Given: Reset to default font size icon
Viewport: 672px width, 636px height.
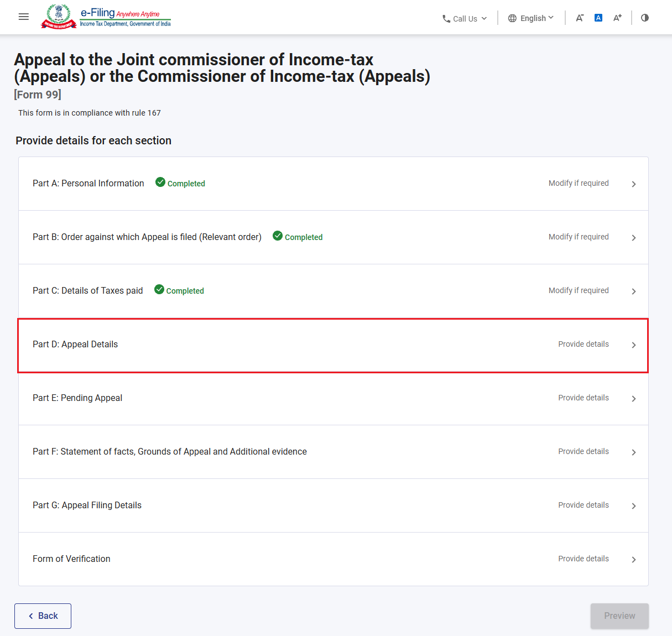Looking at the screenshot, I should coord(598,18).
